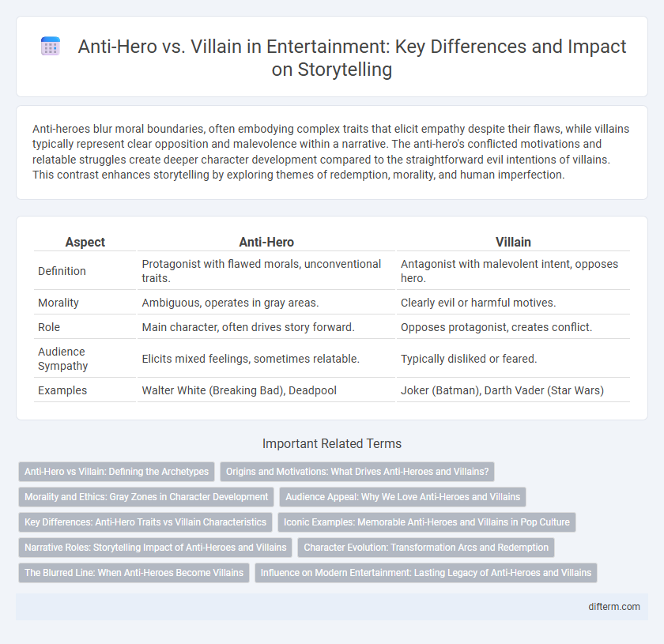Open 'Character Evolution: Transformation Arcs and Redemption'
The height and width of the screenshot is (644, 664).
pyautogui.click(x=425, y=548)
